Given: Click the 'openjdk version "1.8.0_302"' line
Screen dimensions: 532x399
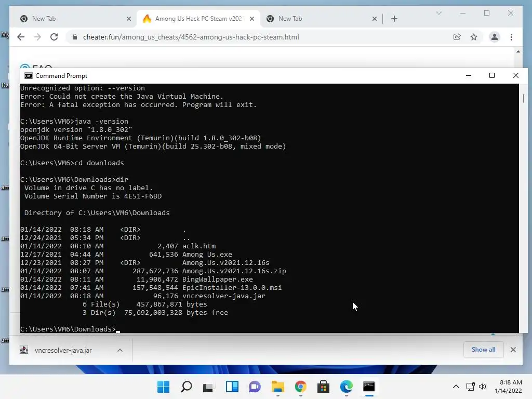Looking at the screenshot, I should pos(76,129).
